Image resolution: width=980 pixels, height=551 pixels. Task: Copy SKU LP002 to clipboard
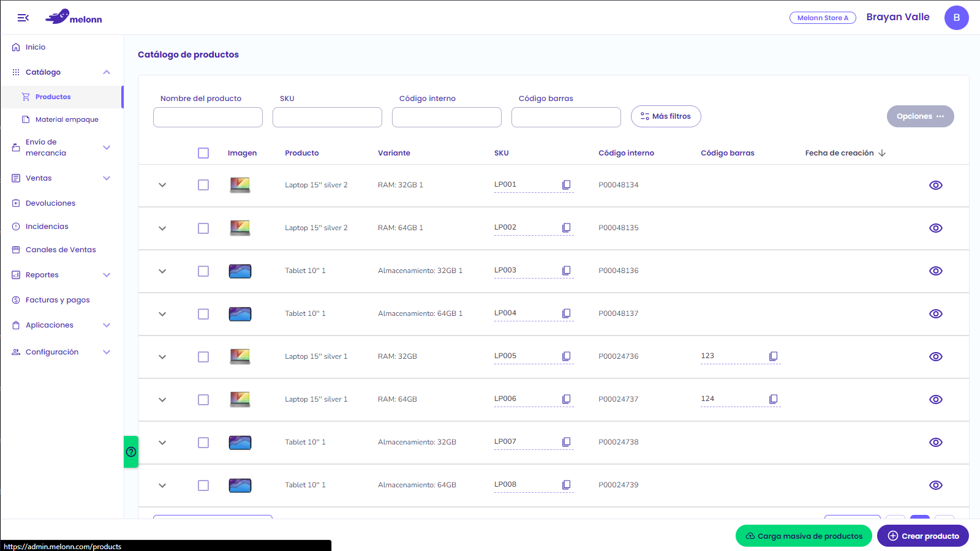click(567, 228)
